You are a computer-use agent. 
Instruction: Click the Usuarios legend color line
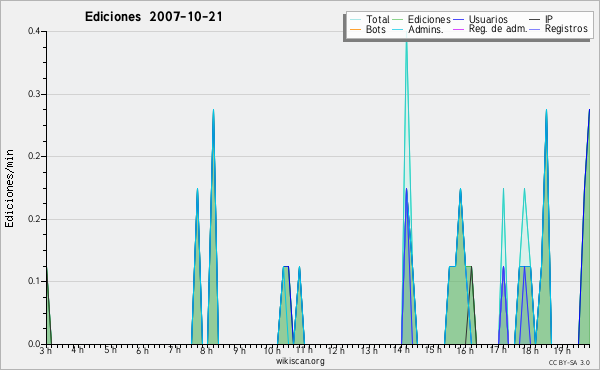[458, 20]
